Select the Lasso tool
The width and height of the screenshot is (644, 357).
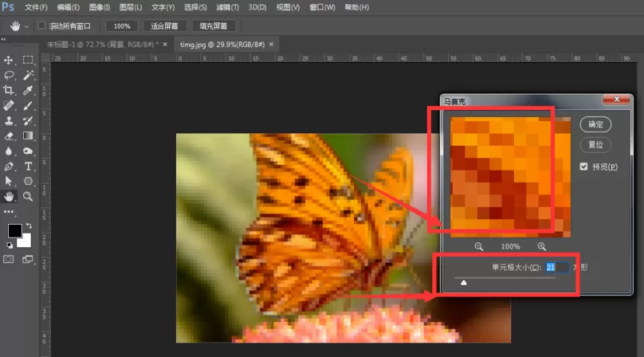[x=8, y=75]
